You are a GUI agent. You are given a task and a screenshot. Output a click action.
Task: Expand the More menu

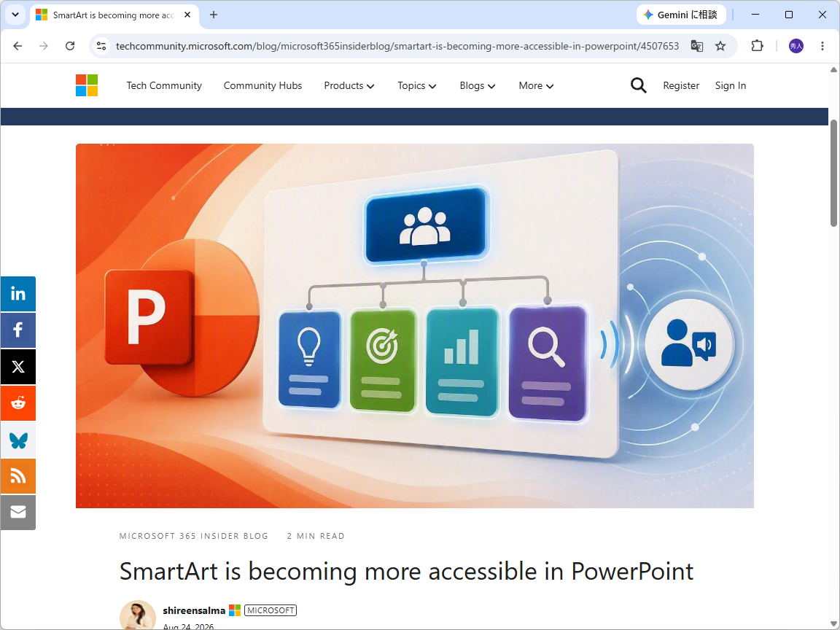(536, 86)
